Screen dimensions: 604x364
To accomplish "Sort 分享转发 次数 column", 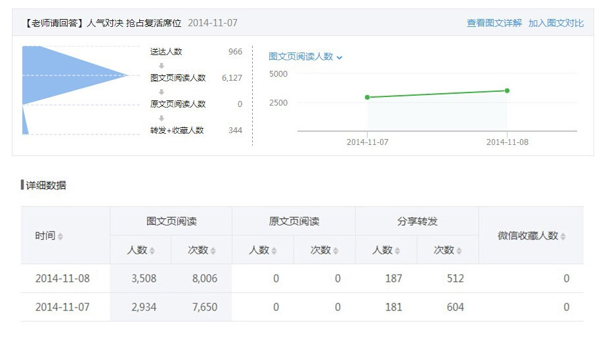I will 459,251.
